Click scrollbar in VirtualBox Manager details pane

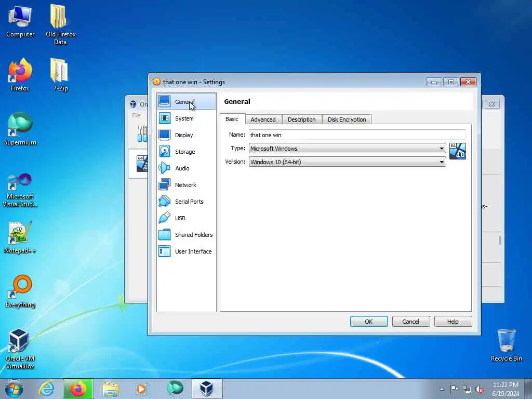pos(500,240)
